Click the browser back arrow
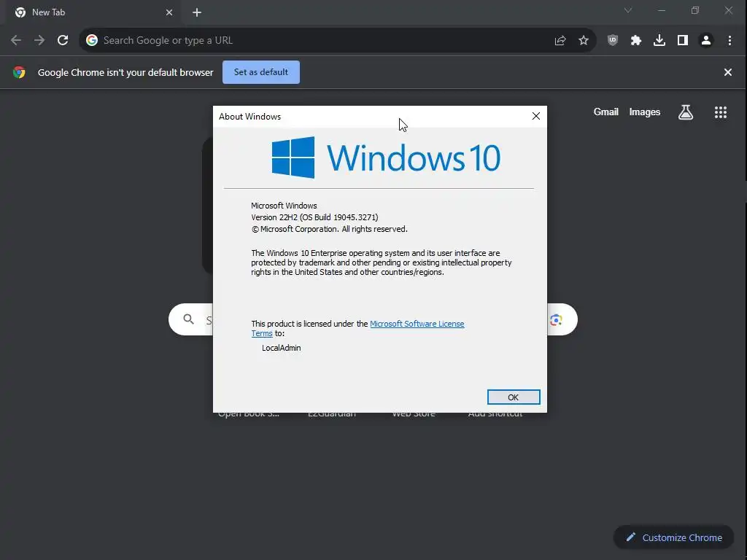 16,41
